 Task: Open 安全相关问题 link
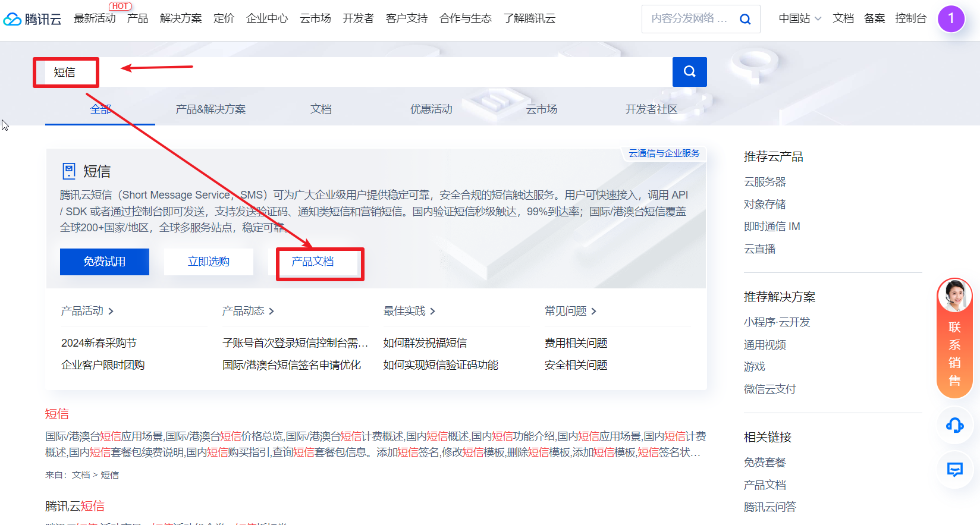click(576, 365)
